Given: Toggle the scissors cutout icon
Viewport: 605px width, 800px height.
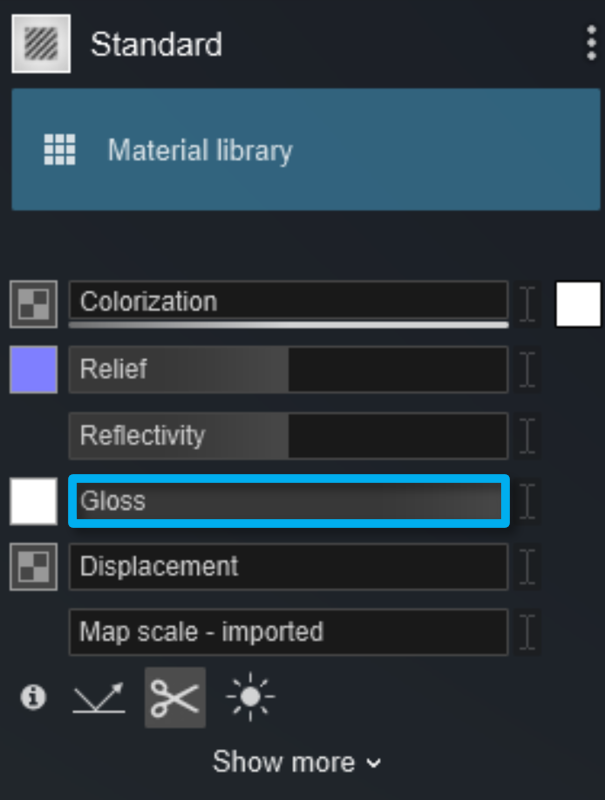Looking at the screenshot, I should pos(175,697).
